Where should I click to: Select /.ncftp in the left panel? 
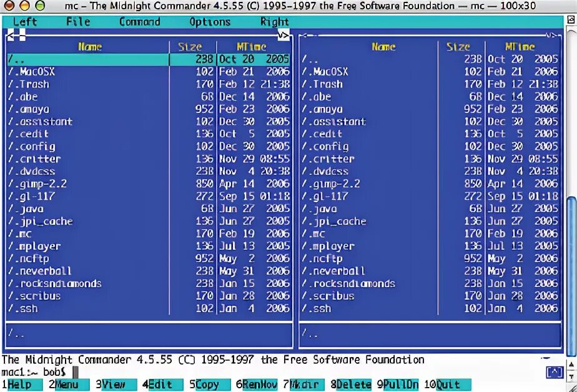(x=149, y=258)
